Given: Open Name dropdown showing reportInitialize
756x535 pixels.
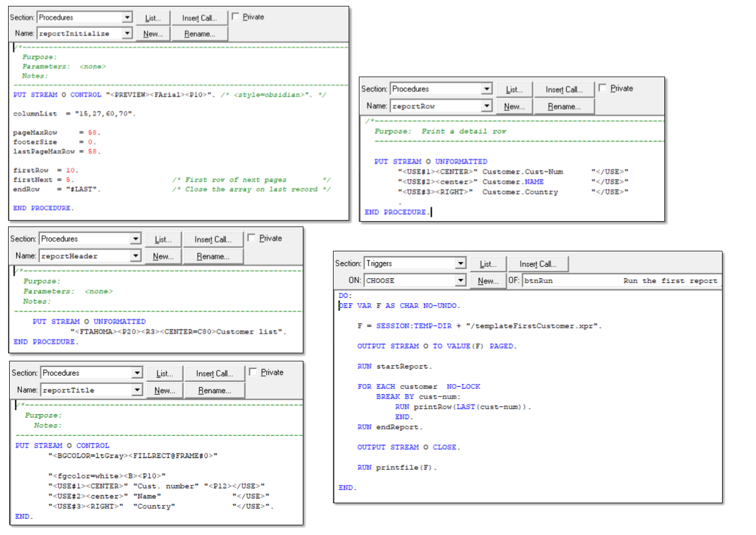Looking at the screenshot, I should [x=127, y=33].
